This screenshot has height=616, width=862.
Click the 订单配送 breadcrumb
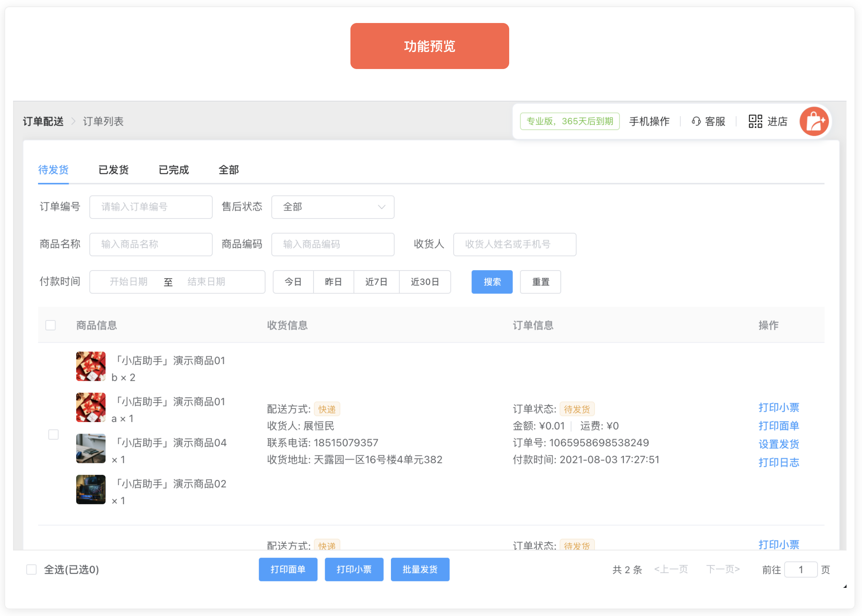[x=43, y=121]
